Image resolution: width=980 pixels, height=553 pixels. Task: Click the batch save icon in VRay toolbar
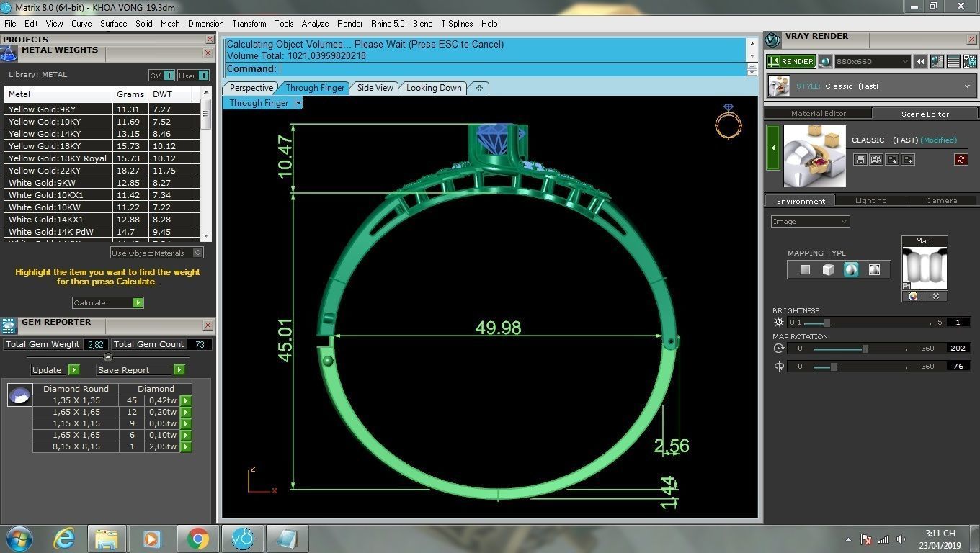pos(969,62)
